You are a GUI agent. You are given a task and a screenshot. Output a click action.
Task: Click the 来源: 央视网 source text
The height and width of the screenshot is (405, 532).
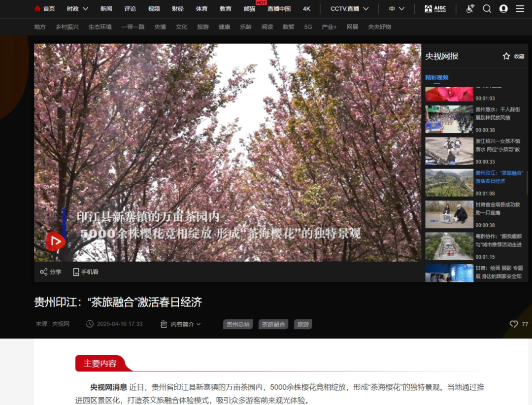53,324
